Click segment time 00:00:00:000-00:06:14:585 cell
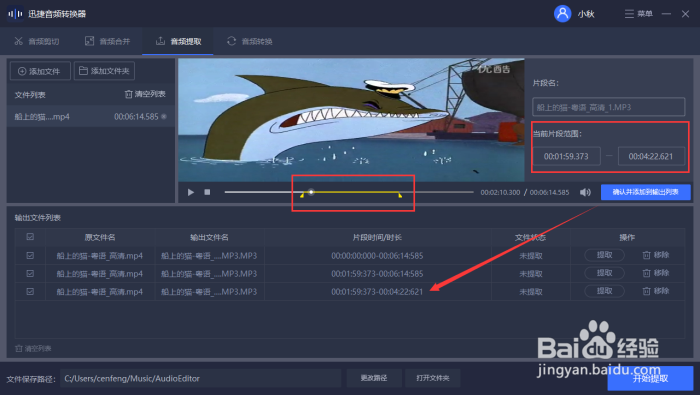The height and width of the screenshot is (395, 700). point(377,256)
